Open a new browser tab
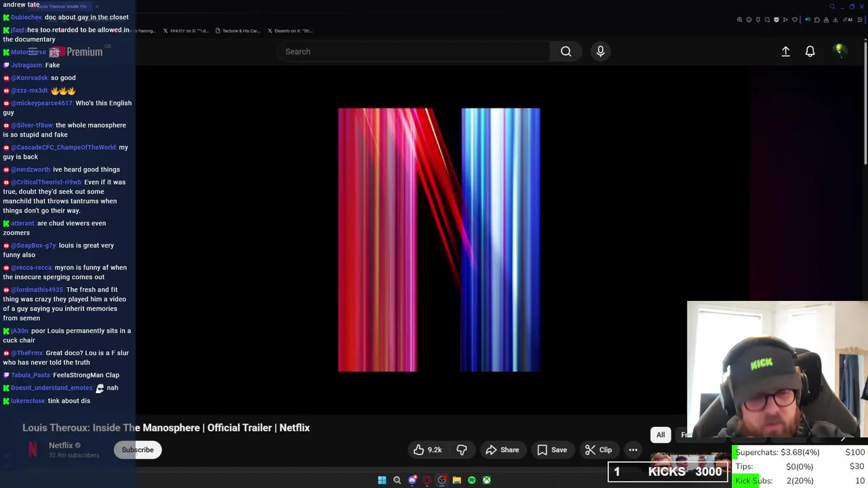Image resolution: width=868 pixels, height=488 pixels. [x=96, y=6]
